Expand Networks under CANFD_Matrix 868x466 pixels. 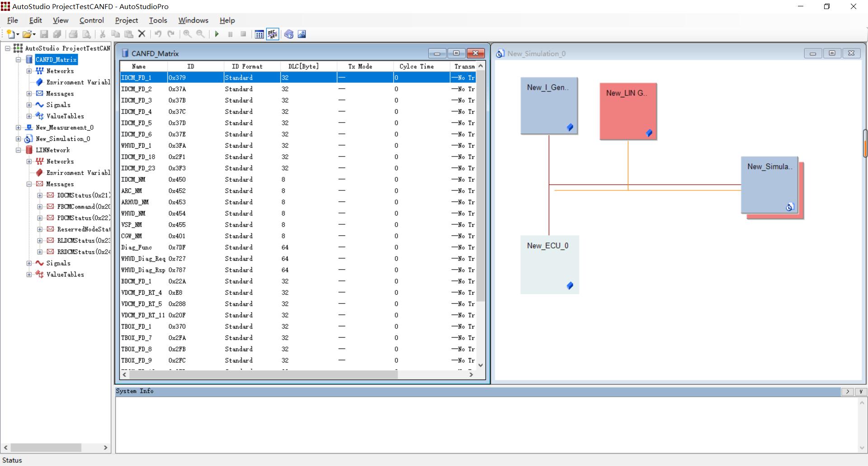(29, 71)
